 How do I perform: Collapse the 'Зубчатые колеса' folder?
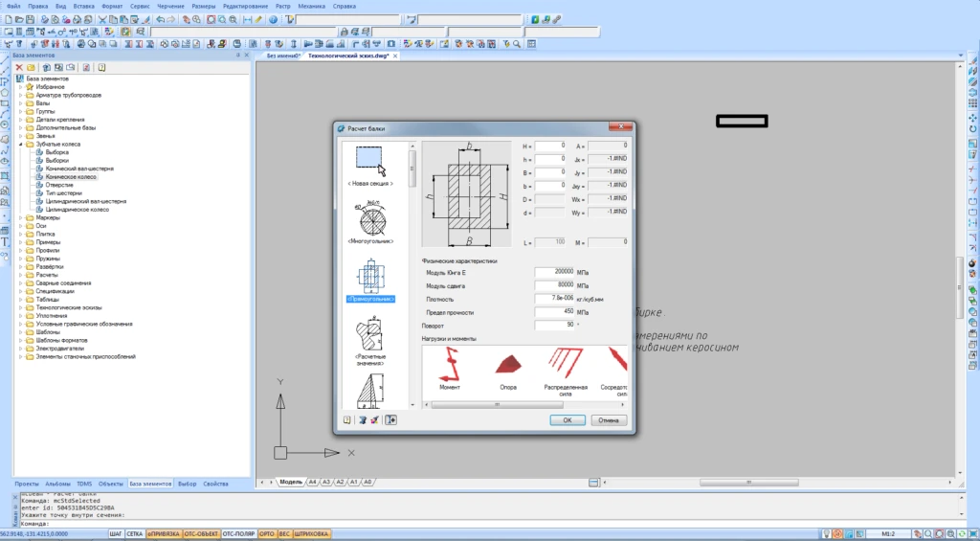coord(20,145)
